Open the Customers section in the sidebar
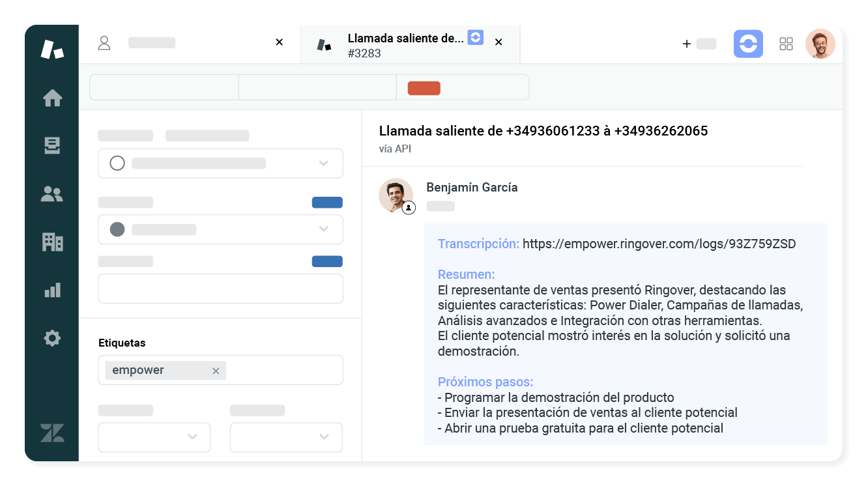Image resolution: width=868 pixels, height=486 pixels. pyautogui.click(x=52, y=193)
